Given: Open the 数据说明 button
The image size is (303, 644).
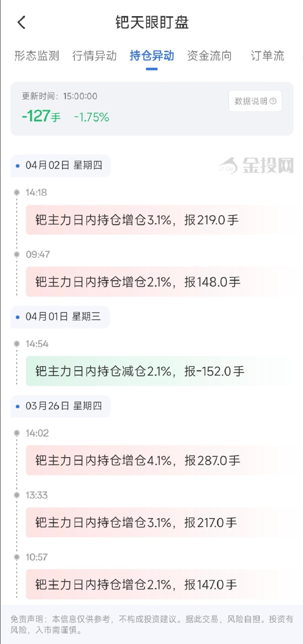Looking at the screenshot, I should click(x=254, y=101).
